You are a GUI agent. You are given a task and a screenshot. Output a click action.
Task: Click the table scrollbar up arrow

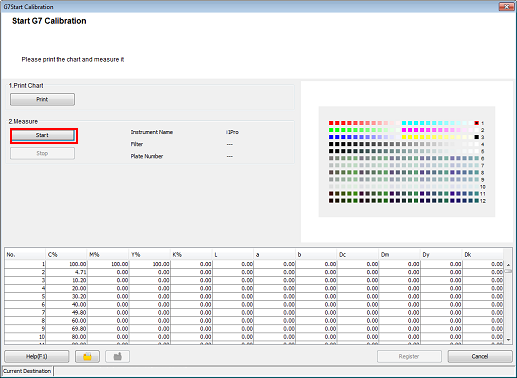tap(508, 265)
